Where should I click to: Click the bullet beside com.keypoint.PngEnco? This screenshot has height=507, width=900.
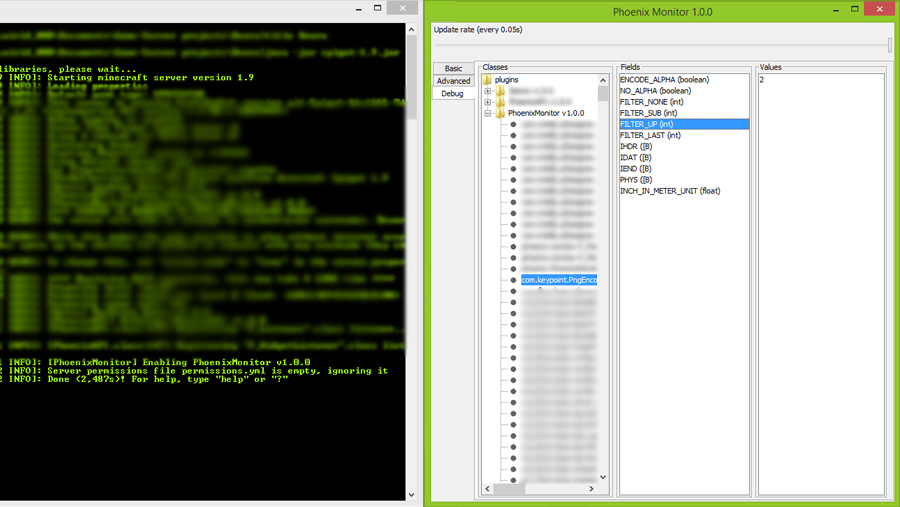tap(513, 280)
